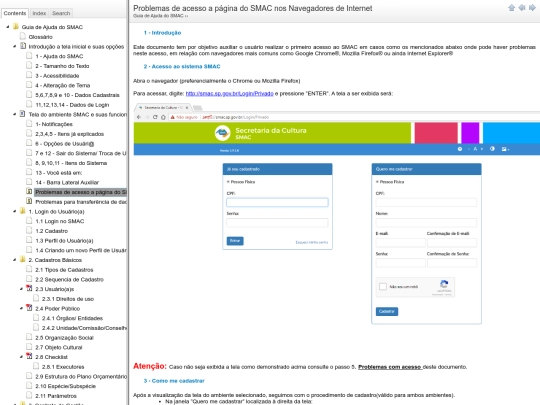Click icon of Problemas para transferência
540x405 pixels.
(x=30, y=201)
